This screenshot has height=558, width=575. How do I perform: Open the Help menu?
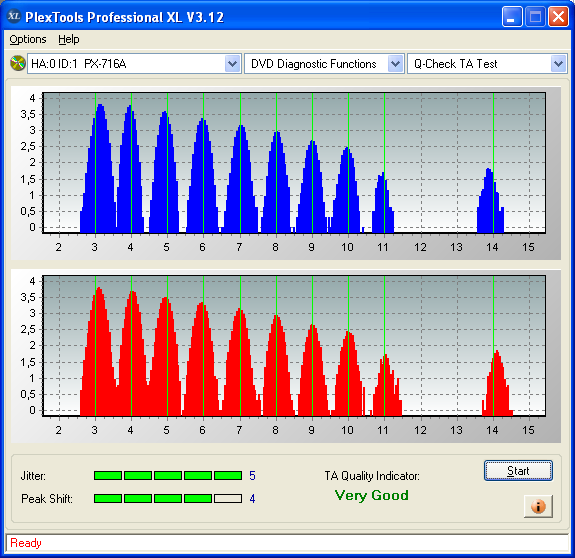click(x=69, y=39)
